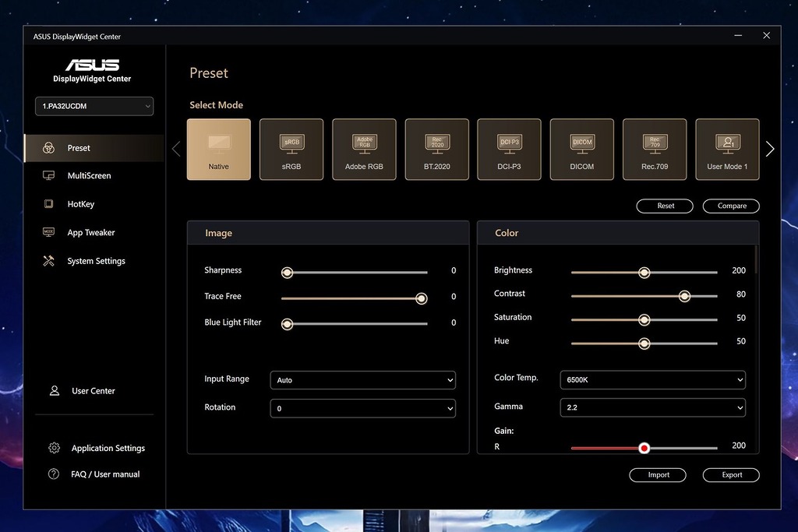The image size is (798, 532).
Task: Click the red R Gain slider handle
Action: pos(644,448)
